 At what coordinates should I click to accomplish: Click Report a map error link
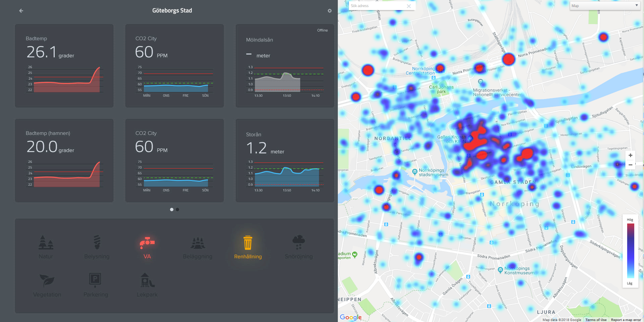pyautogui.click(x=626, y=320)
